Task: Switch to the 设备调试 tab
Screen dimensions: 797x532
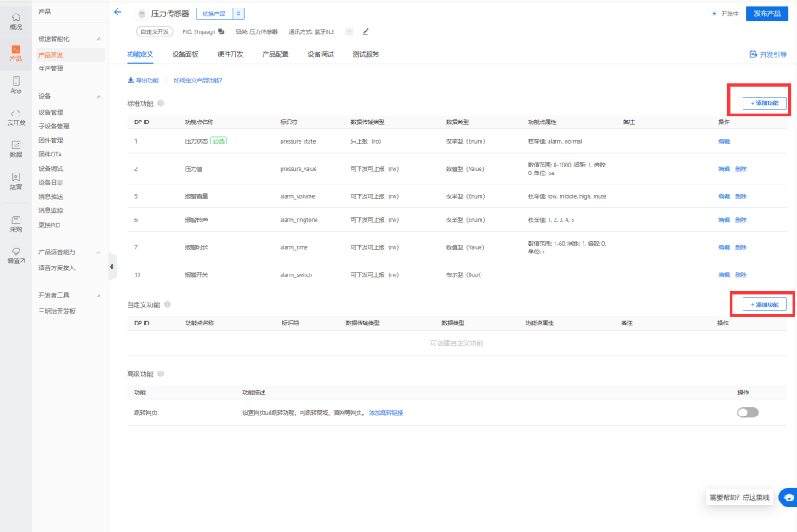Action: pos(321,54)
